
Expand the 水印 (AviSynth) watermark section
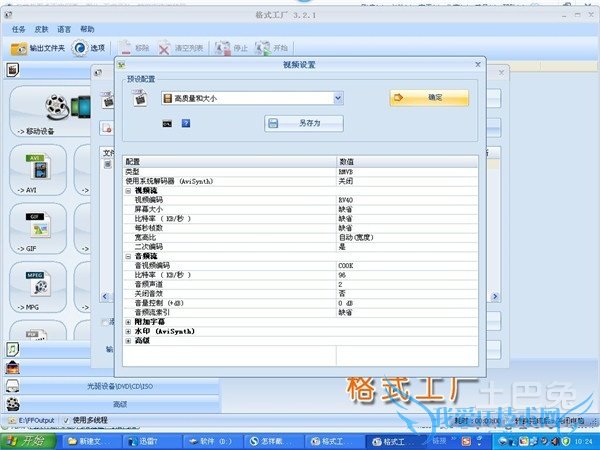(x=128, y=331)
